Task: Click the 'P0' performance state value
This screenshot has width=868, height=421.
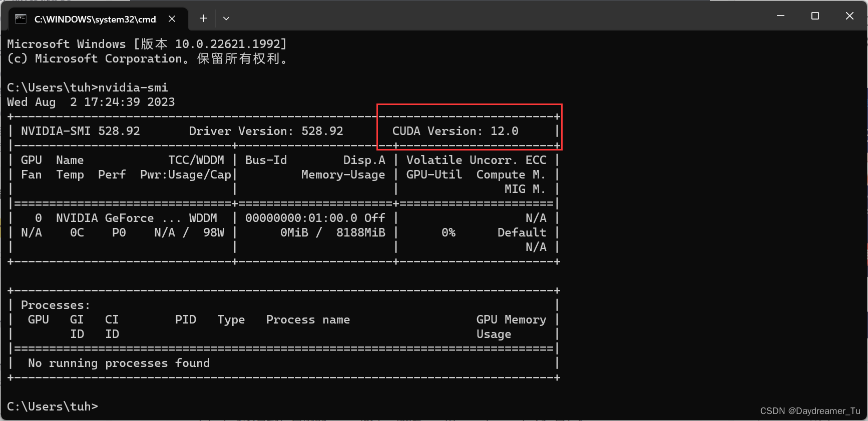Action: pos(119,232)
